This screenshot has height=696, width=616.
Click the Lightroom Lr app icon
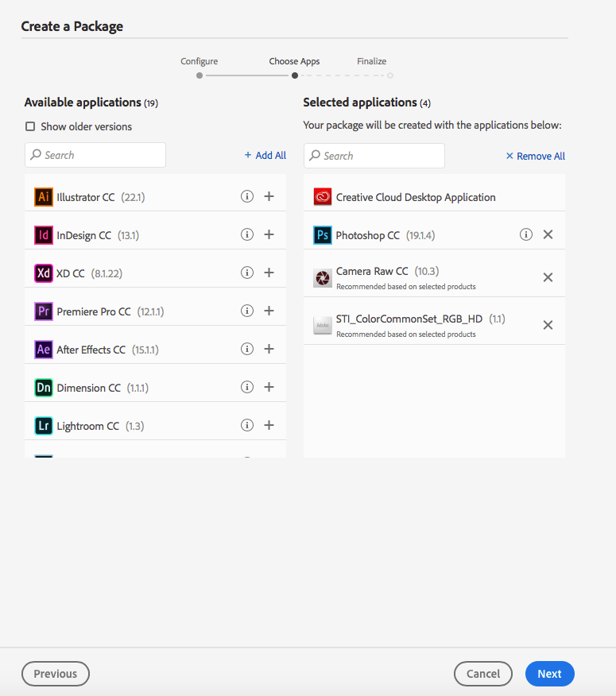point(44,426)
